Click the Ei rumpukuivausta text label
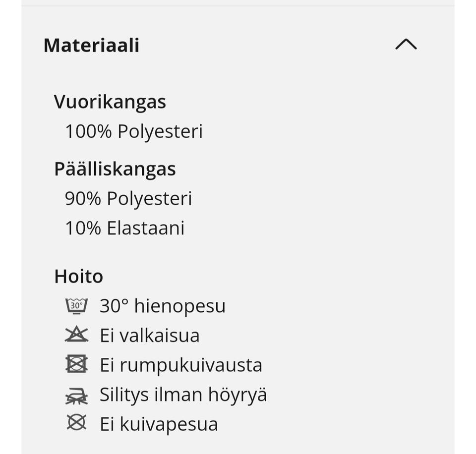476x454 pixels. [x=181, y=364]
